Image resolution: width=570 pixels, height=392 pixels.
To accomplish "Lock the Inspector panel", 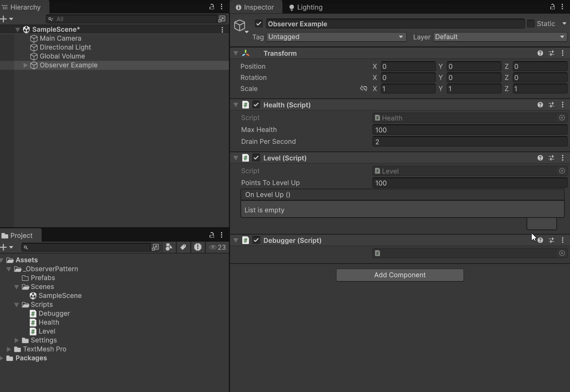I will pos(553,7).
